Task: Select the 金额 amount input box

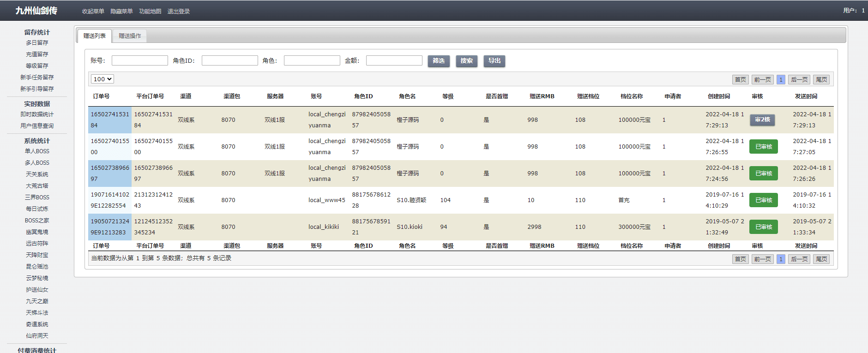Action: [394, 61]
